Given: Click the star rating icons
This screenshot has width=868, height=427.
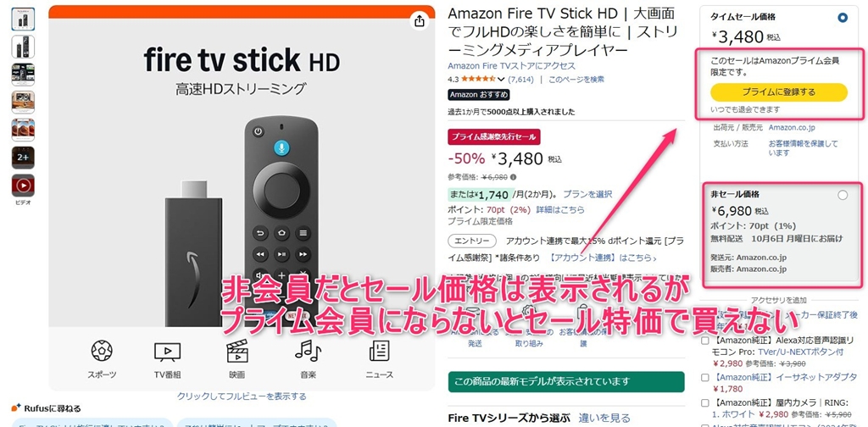Looking at the screenshot, I should [x=479, y=80].
